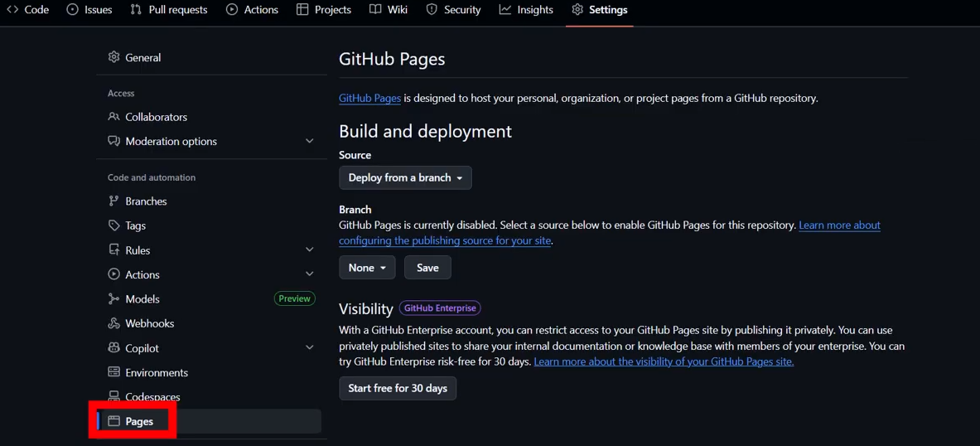The width and height of the screenshot is (980, 446).
Task: Click the Preview badge next to Models
Action: (294, 298)
